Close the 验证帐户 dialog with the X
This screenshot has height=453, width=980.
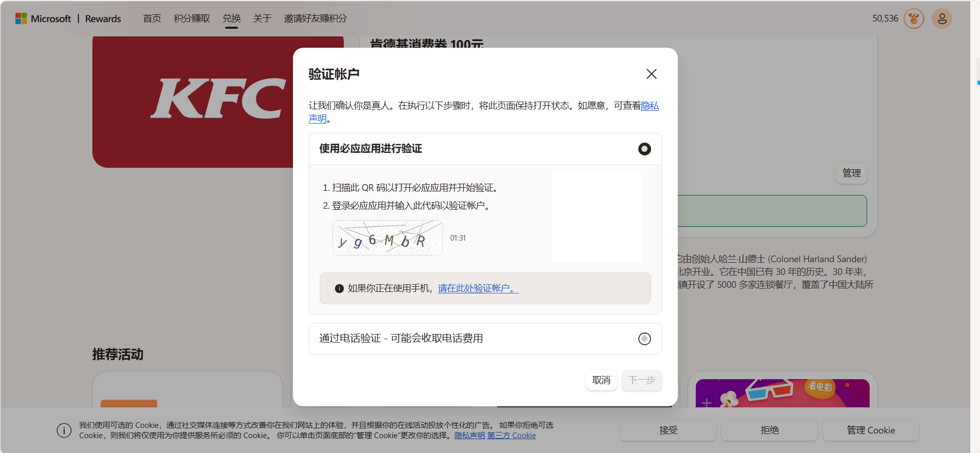652,74
